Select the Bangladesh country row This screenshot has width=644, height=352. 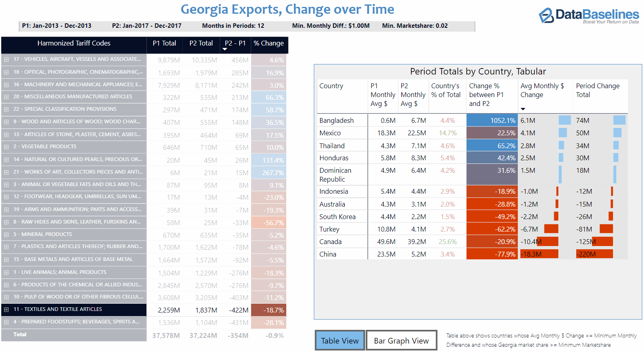[336, 120]
